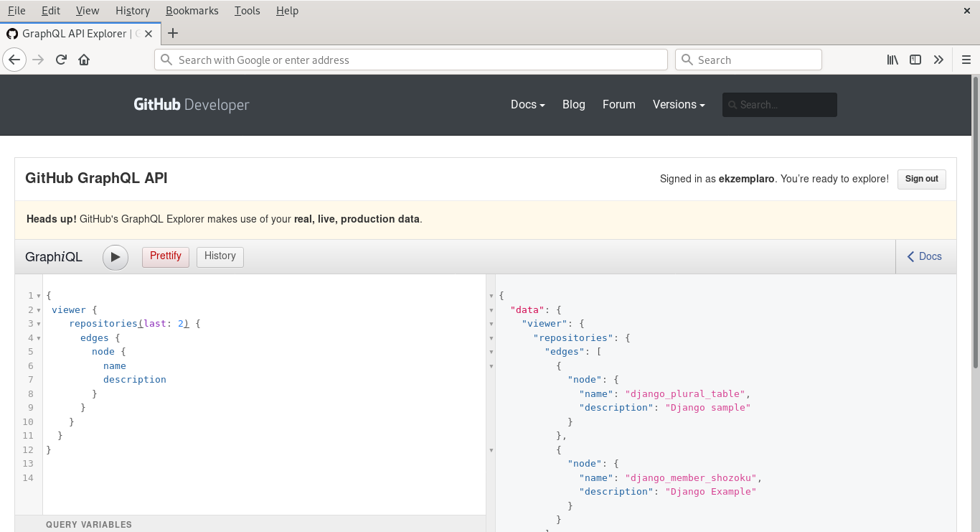Open the History menu in menu bar

tap(133, 11)
